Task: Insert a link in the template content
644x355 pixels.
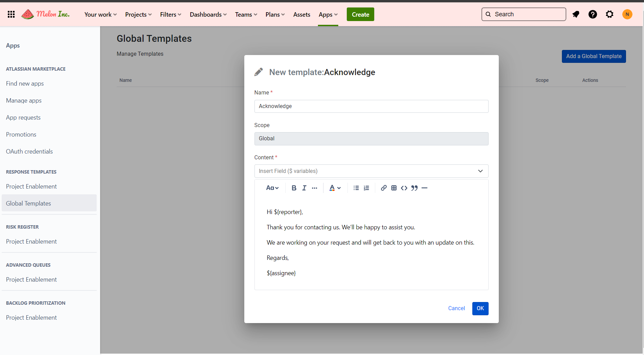Action: coord(383,188)
